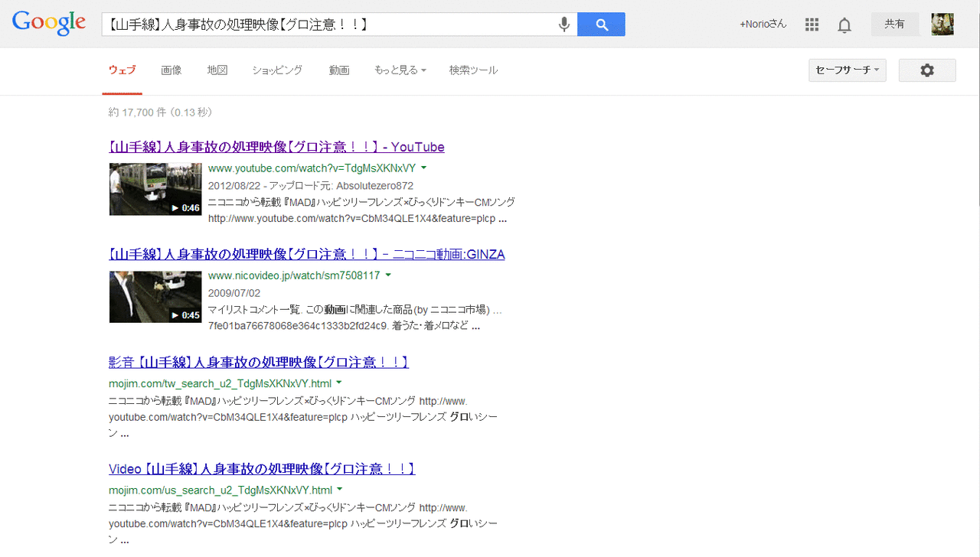The image size is (980, 557).
Task: Open the Video mojim result link
Action: 262,469
